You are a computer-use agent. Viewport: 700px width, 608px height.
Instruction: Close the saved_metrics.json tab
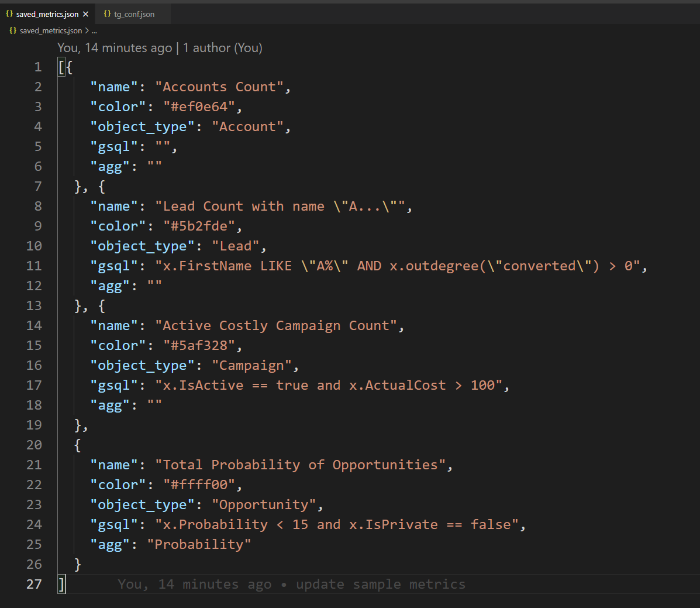86,14
